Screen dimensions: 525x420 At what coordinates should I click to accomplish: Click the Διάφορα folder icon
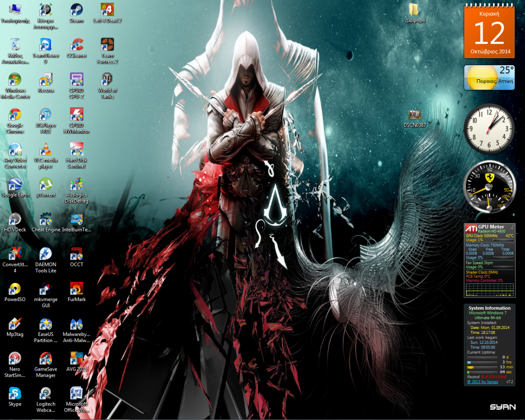pyautogui.click(x=415, y=14)
